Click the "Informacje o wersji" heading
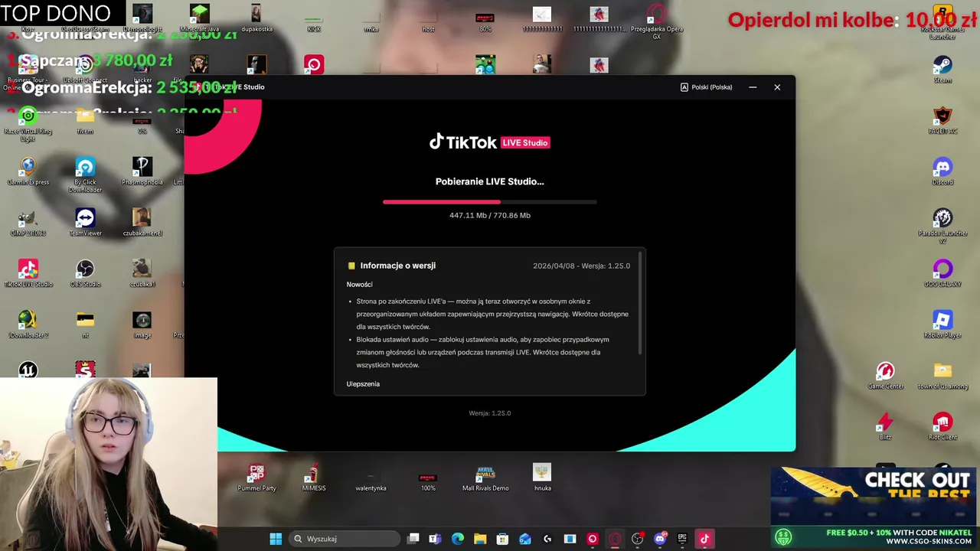 397,266
